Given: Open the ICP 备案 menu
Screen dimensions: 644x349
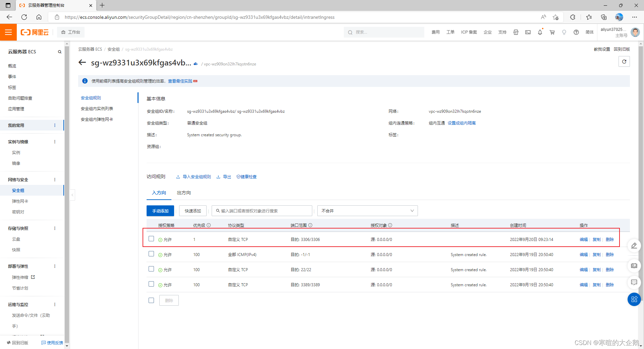Looking at the screenshot, I should coord(469,32).
